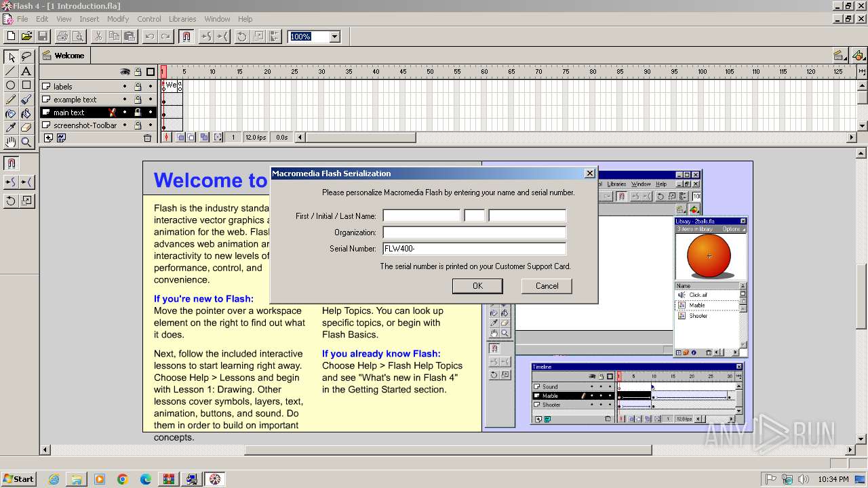Open the Insert menu

click(x=89, y=19)
